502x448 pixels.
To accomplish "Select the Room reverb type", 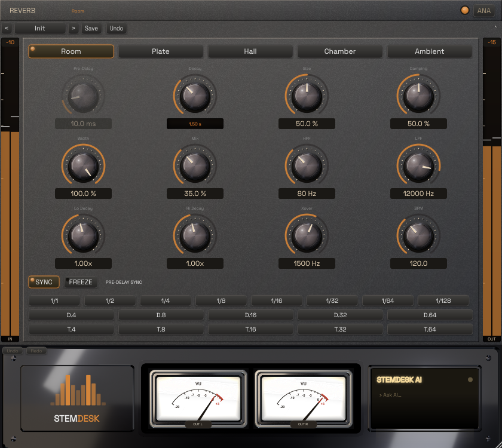I will click(x=71, y=51).
